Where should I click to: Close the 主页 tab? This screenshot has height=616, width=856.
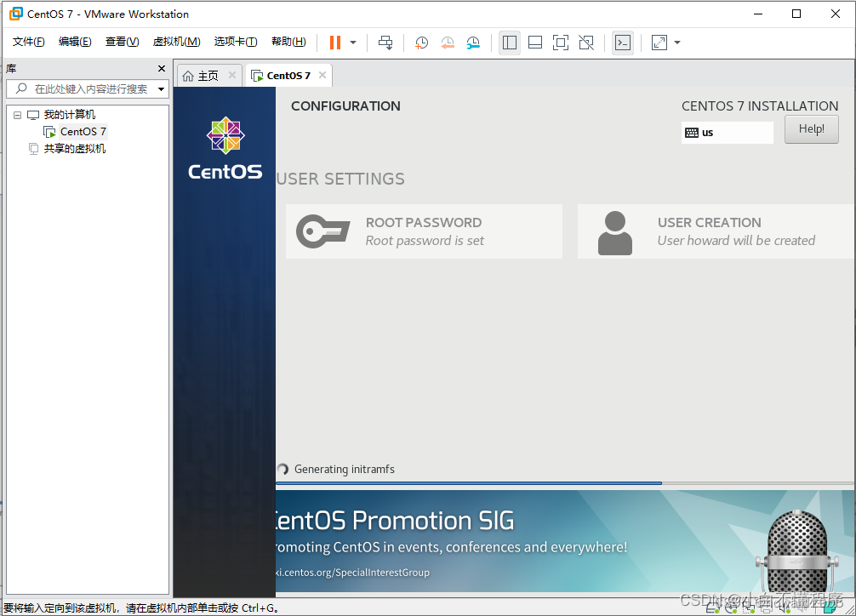pos(232,76)
